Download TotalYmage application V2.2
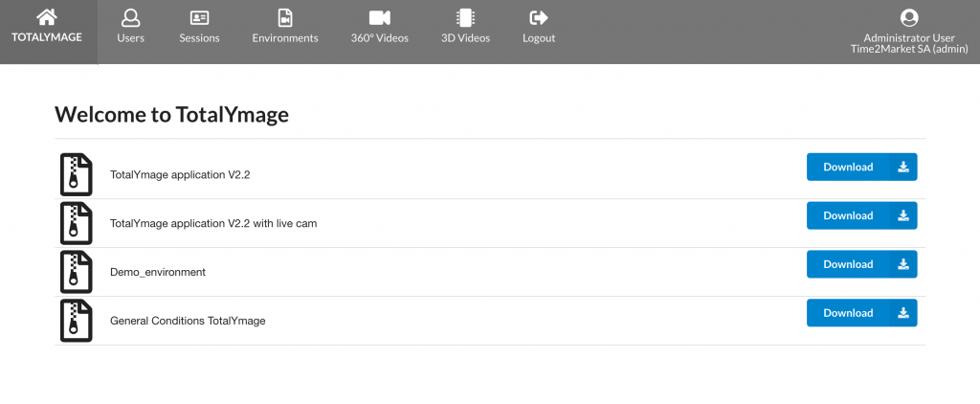 [862, 167]
